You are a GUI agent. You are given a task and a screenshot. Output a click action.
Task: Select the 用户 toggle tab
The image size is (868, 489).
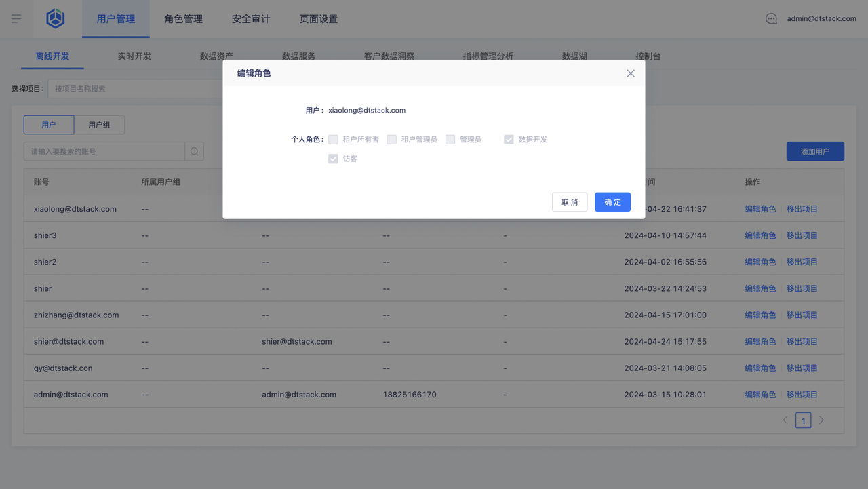tap(49, 125)
